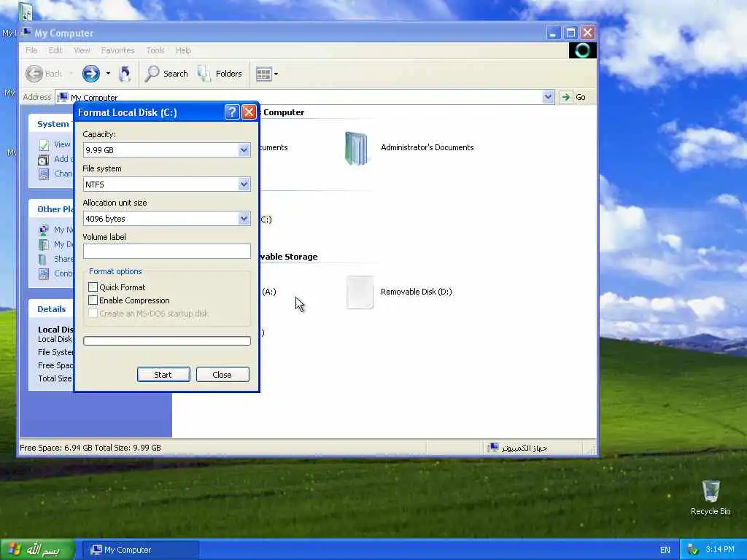Image resolution: width=747 pixels, height=560 pixels.
Task: Open Search with the magnifier icon
Action: [x=152, y=74]
